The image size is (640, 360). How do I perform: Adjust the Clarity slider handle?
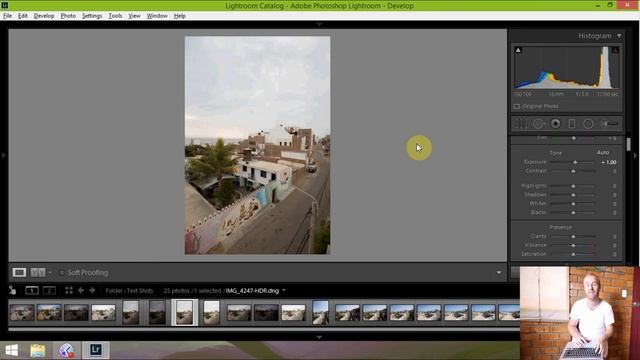point(573,236)
